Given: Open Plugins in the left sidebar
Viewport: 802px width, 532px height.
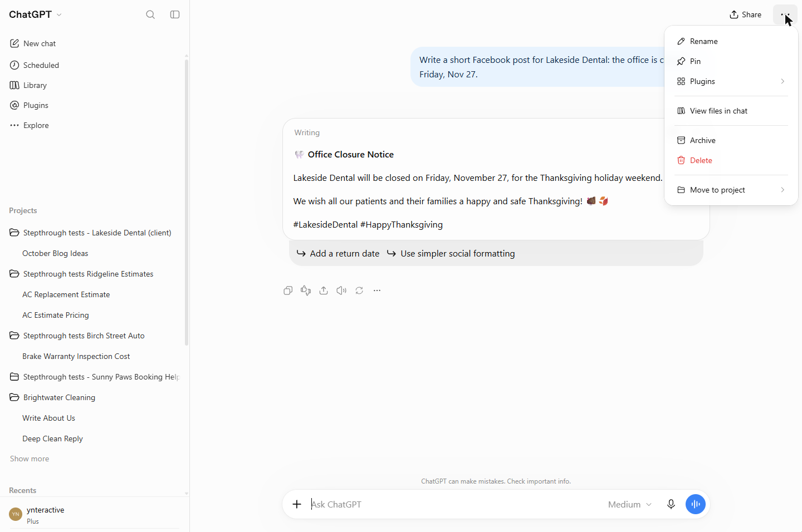Looking at the screenshot, I should click(x=29, y=105).
